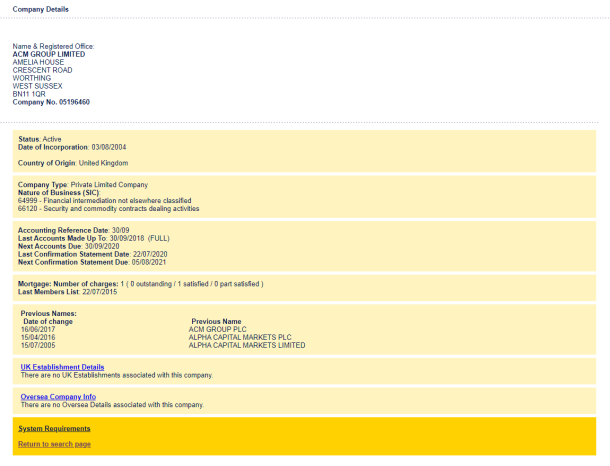Click the 'Previous Name' column header
This screenshot has height=466, width=610.
[216, 321]
